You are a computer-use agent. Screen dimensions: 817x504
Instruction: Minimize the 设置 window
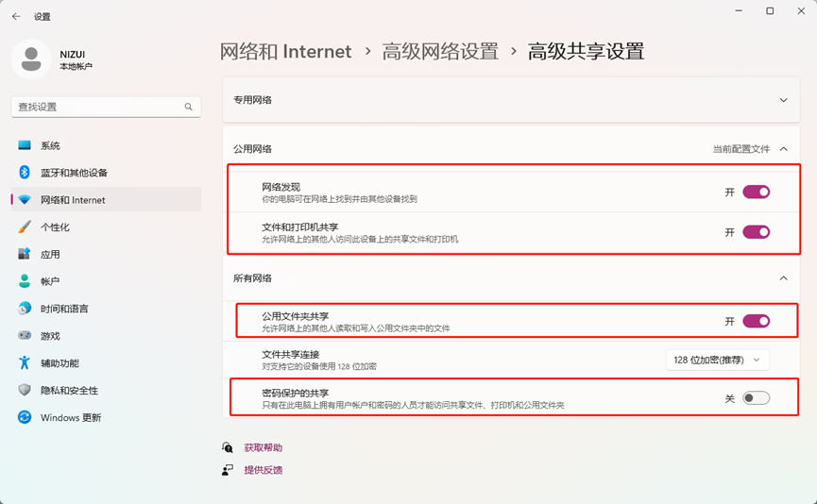click(x=739, y=11)
